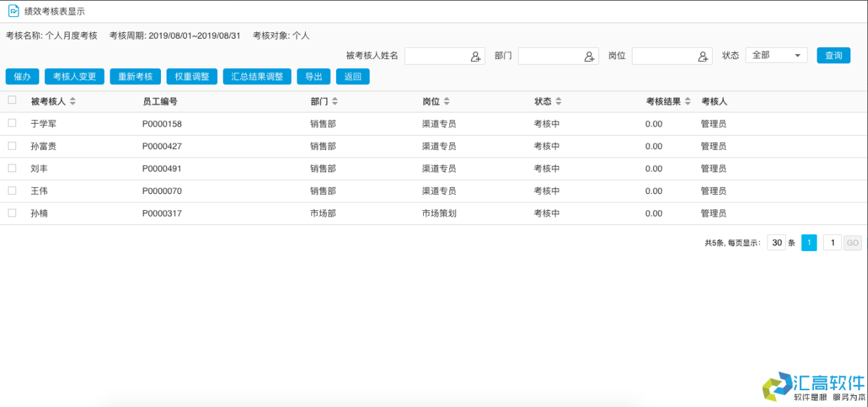Toggle the select-all checkbox in table header

click(x=11, y=100)
